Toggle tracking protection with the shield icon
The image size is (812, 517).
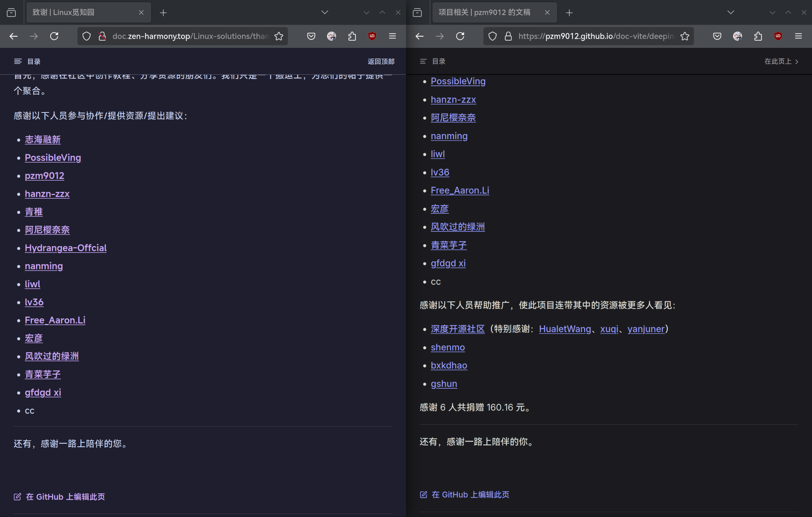click(x=86, y=36)
